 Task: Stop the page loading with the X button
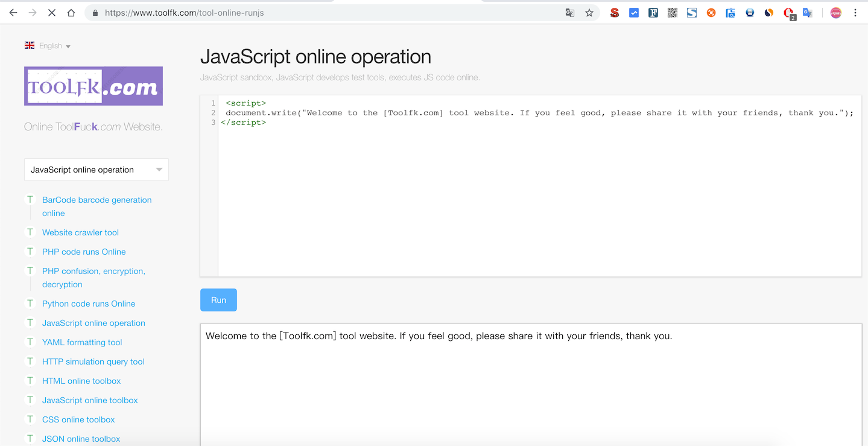pos(52,13)
